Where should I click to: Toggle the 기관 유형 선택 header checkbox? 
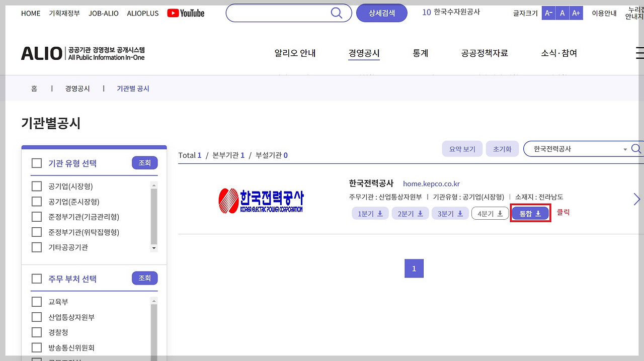click(36, 162)
